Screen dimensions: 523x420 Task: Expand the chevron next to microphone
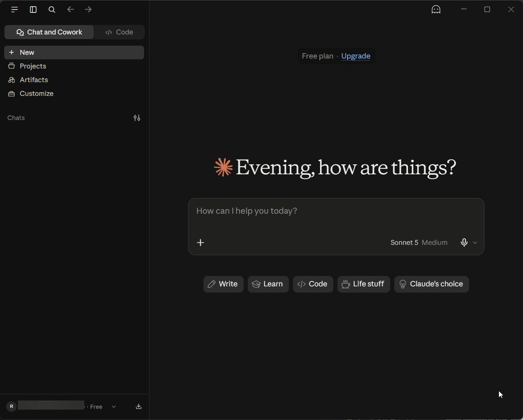pyautogui.click(x=475, y=243)
